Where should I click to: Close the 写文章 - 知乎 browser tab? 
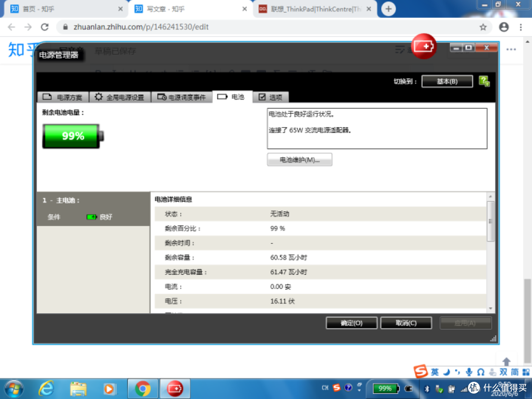245,9
